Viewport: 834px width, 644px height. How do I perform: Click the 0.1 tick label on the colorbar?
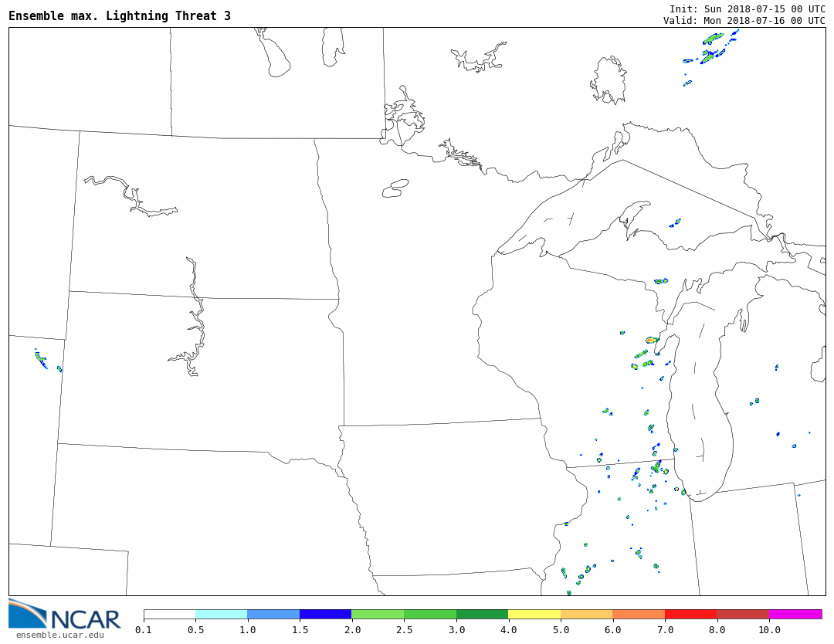[x=144, y=630]
